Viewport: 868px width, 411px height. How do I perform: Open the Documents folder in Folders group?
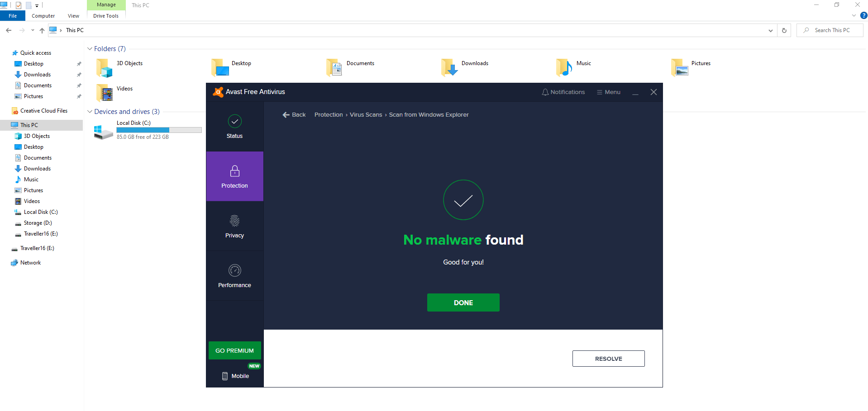(351, 67)
